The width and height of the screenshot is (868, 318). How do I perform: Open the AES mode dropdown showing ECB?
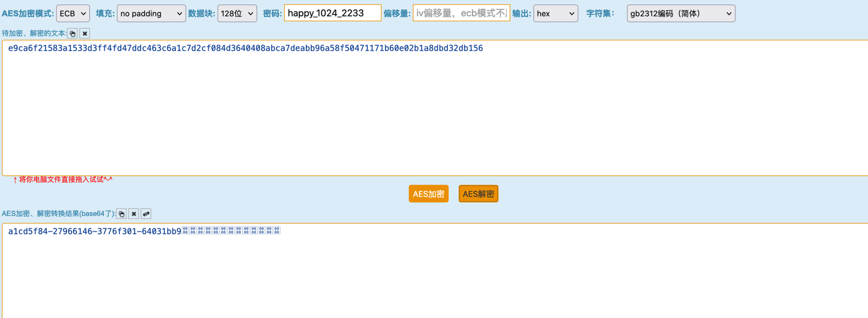[73, 14]
